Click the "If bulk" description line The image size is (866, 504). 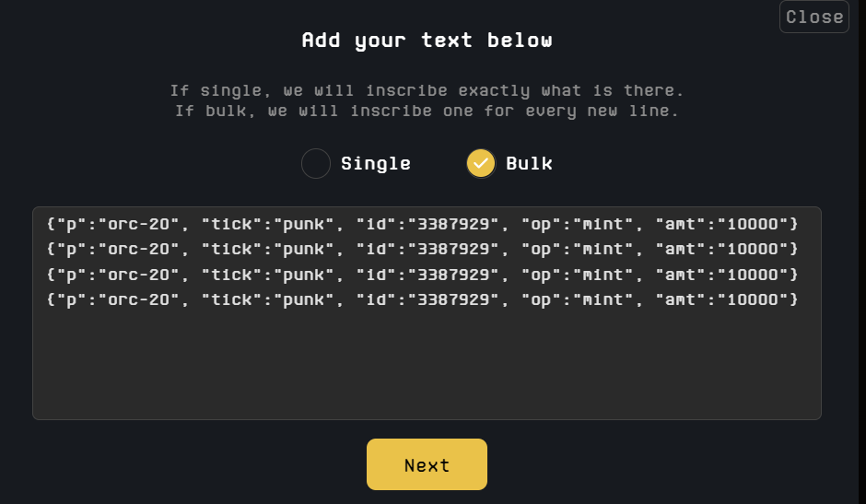coord(427,111)
